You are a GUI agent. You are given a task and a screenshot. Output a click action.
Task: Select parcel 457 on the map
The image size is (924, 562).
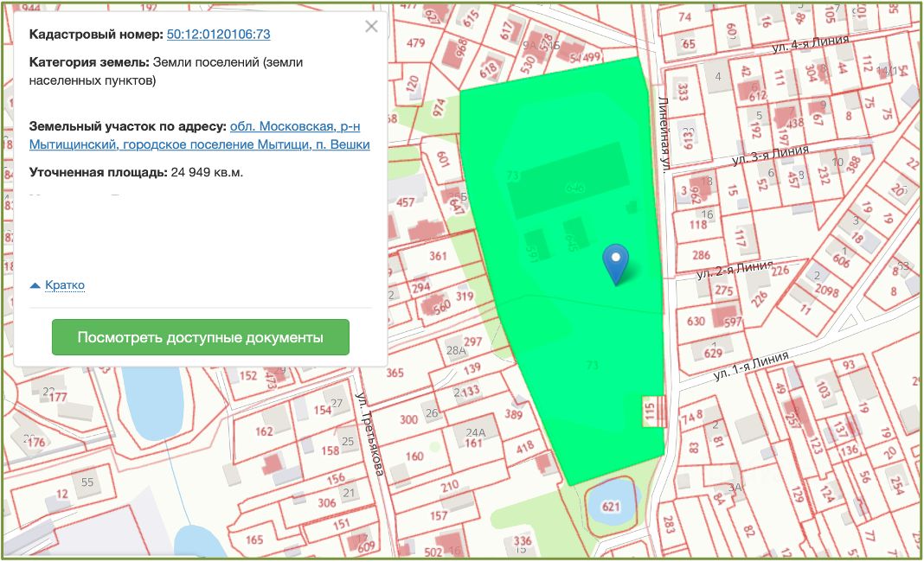[x=405, y=202]
